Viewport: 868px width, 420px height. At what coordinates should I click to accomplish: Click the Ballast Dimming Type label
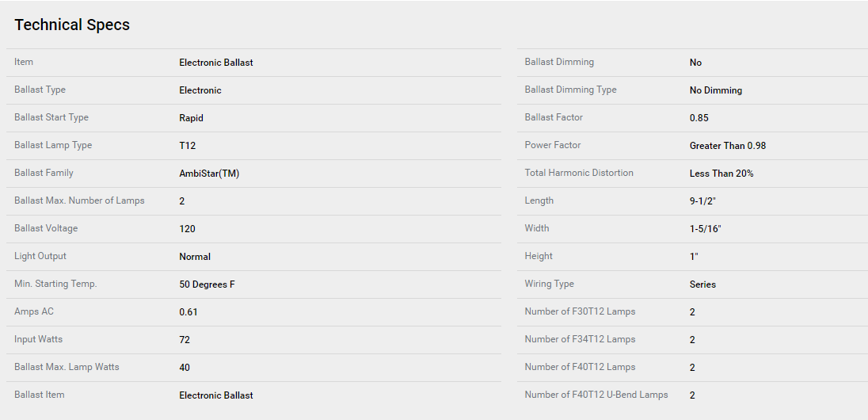(570, 90)
